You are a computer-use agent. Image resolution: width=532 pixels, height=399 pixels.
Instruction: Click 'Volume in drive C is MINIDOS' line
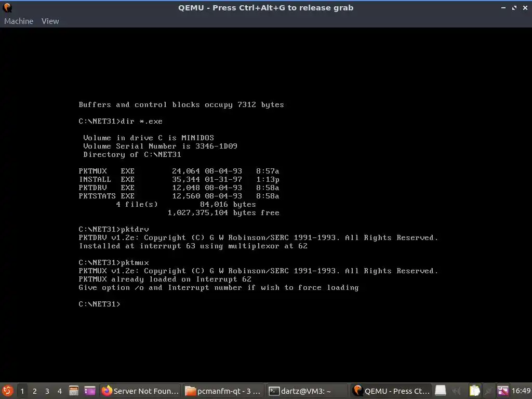tap(149, 138)
